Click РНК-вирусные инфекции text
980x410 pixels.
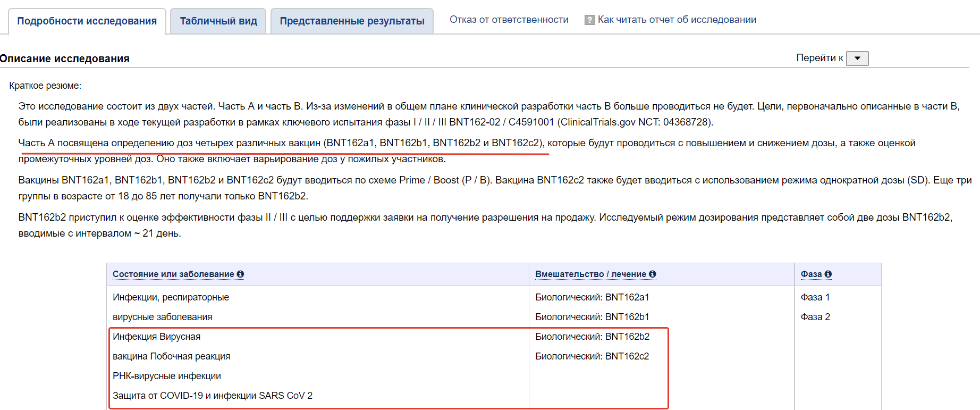(x=167, y=376)
